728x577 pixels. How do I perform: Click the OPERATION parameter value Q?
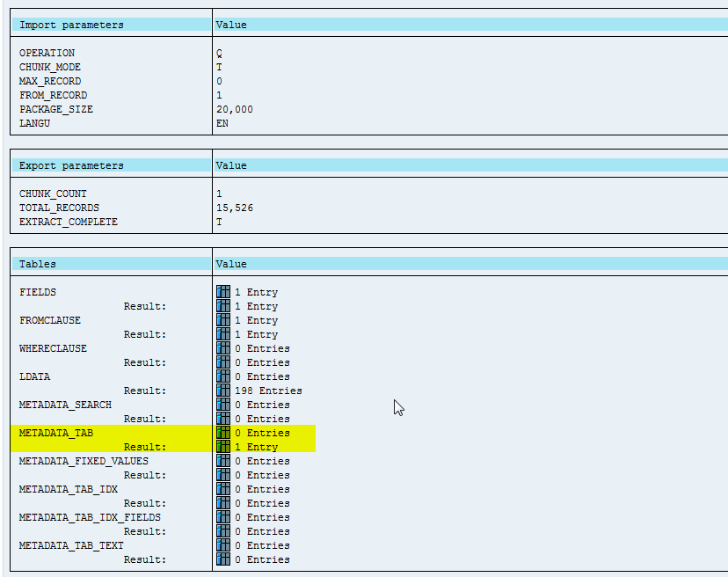[x=219, y=53]
